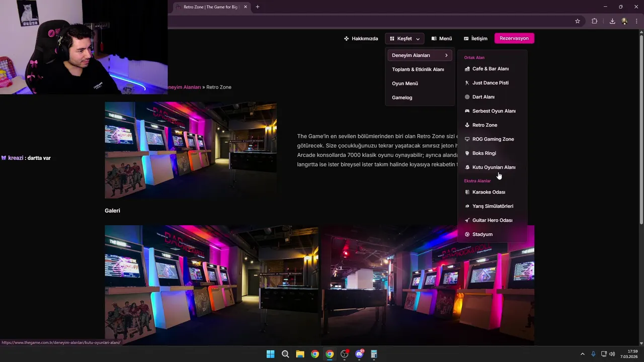Open a new browser tab

point(258,7)
